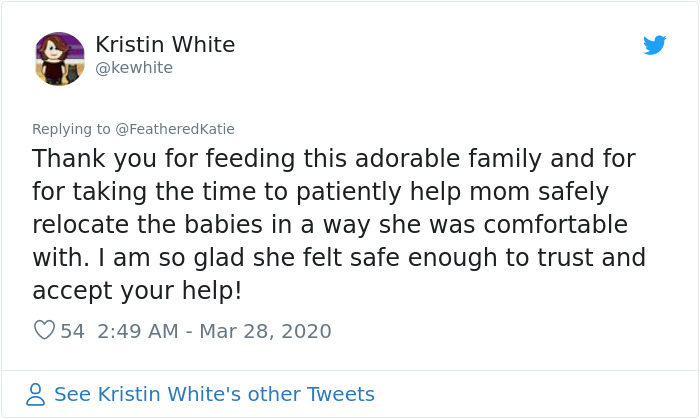Click the Kristin White display name
This screenshot has height=419, width=700.
pyautogui.click(x=165, y=45)
